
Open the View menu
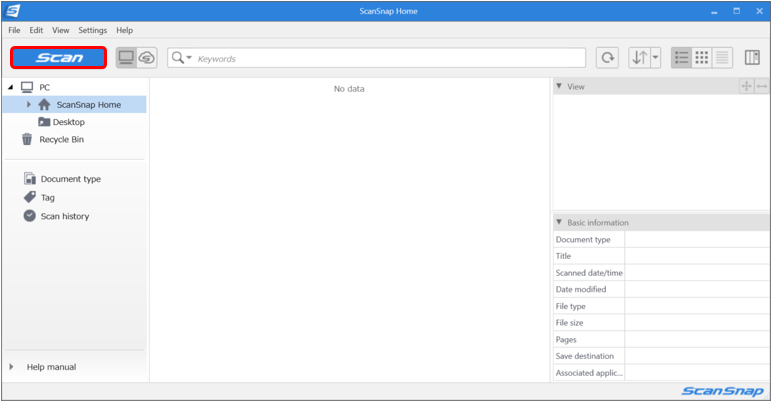pyautogui.click(x=61, y=30)
